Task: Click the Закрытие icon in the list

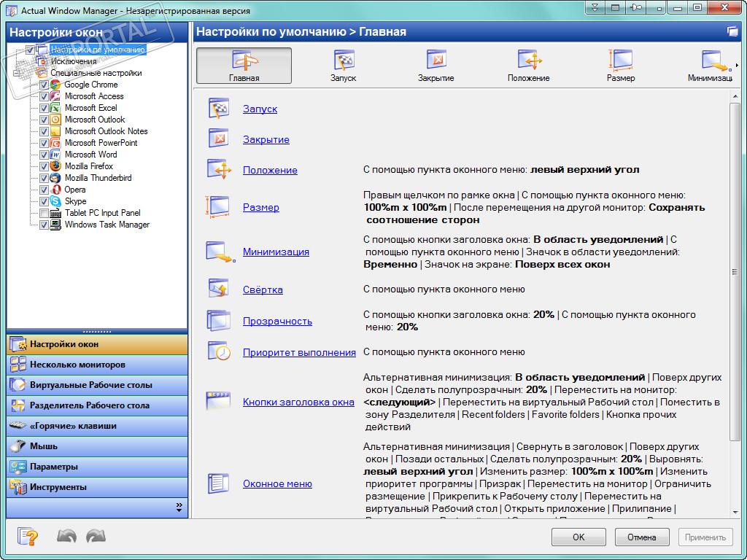Action: pyautogui.click(x=219, y=139)
